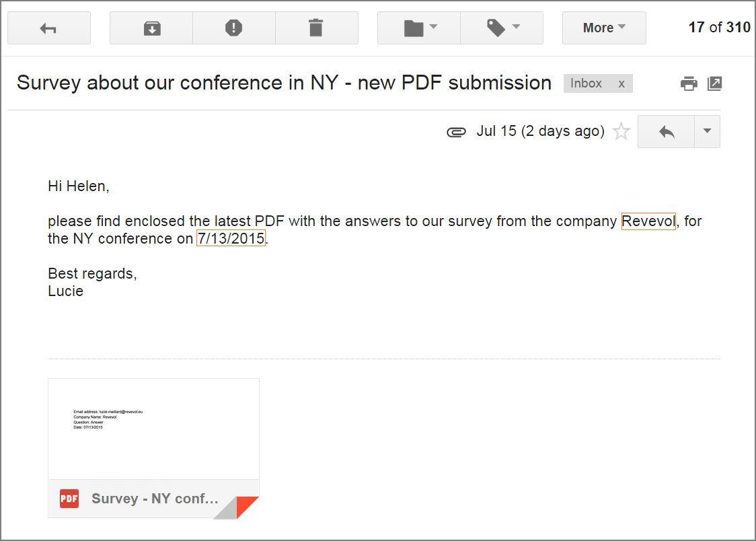This screenshot has width=756, height=541.
Task: Click the paperclip attachment indicator icon
Action: (x=456, y=132)
